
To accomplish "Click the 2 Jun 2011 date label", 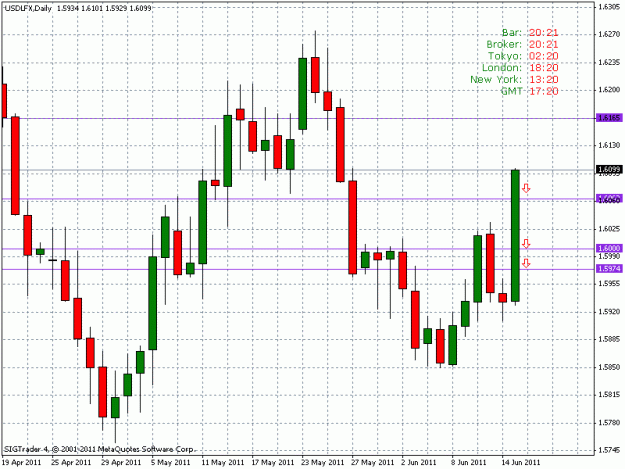I will click(419, 462).
